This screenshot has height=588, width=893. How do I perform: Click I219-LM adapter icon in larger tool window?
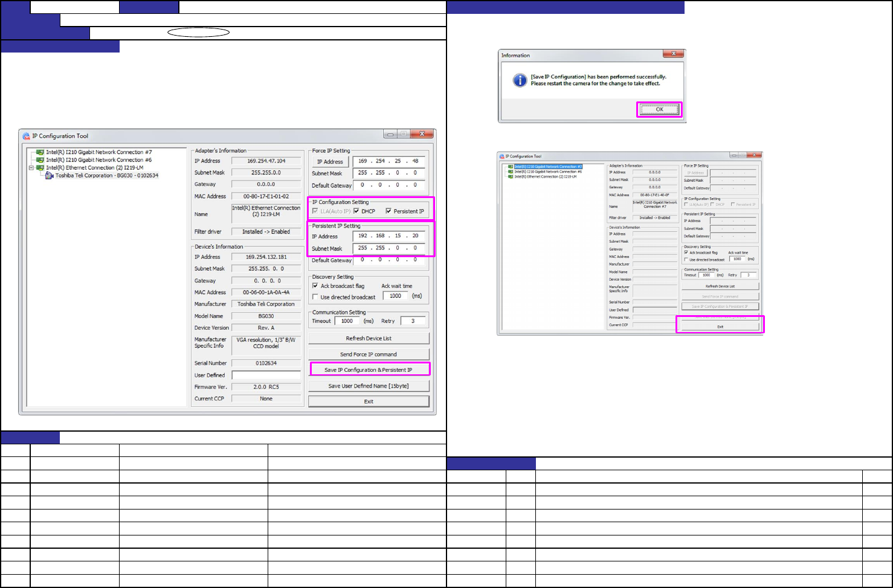click(40, 168)
